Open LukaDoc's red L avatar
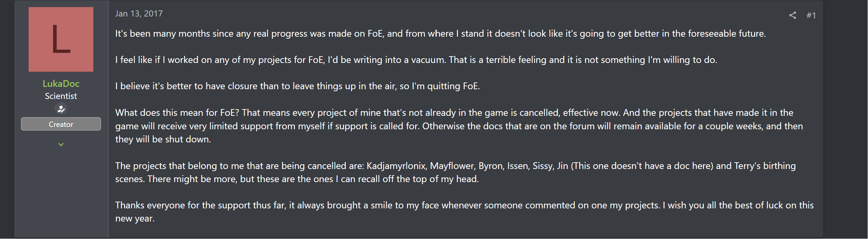This screenshot has width=868, height=239. 61,39
